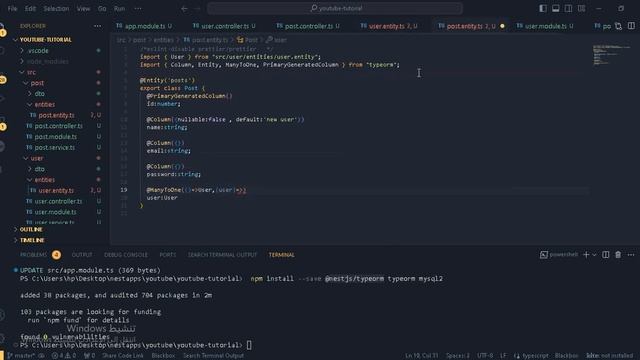Split the editor to the right

pos(631,26)
